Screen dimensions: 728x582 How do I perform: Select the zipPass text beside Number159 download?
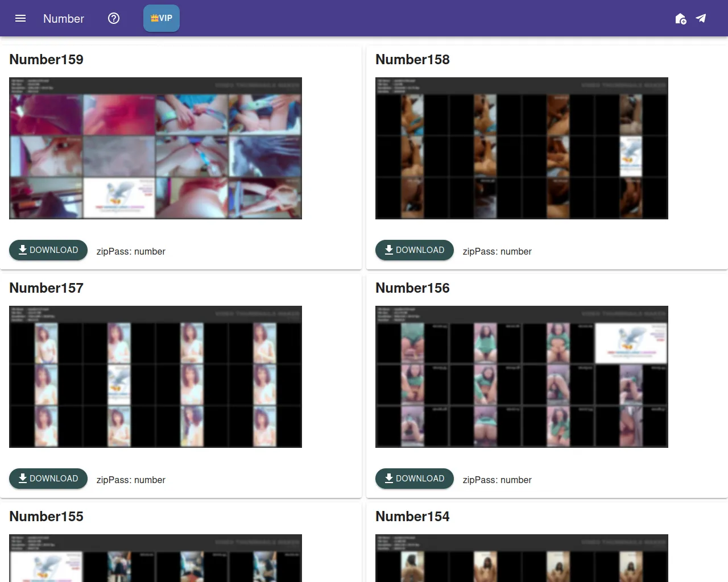(131, 251)
